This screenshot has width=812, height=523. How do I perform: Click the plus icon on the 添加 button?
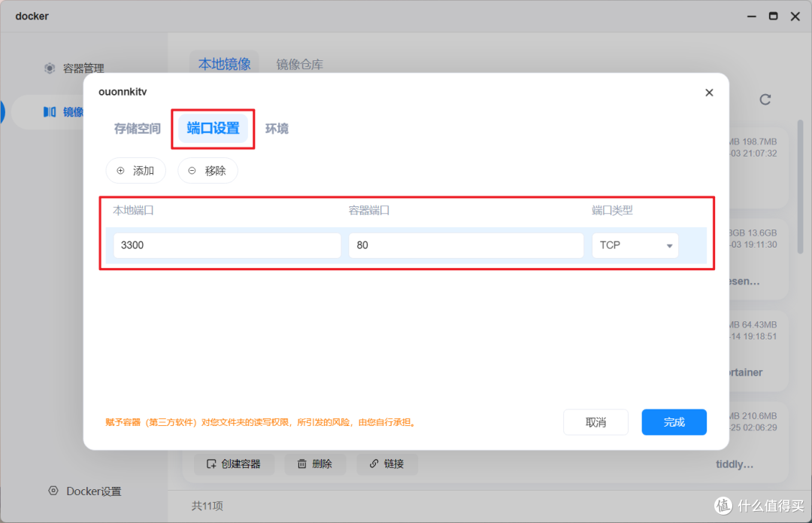click(120, 171)
